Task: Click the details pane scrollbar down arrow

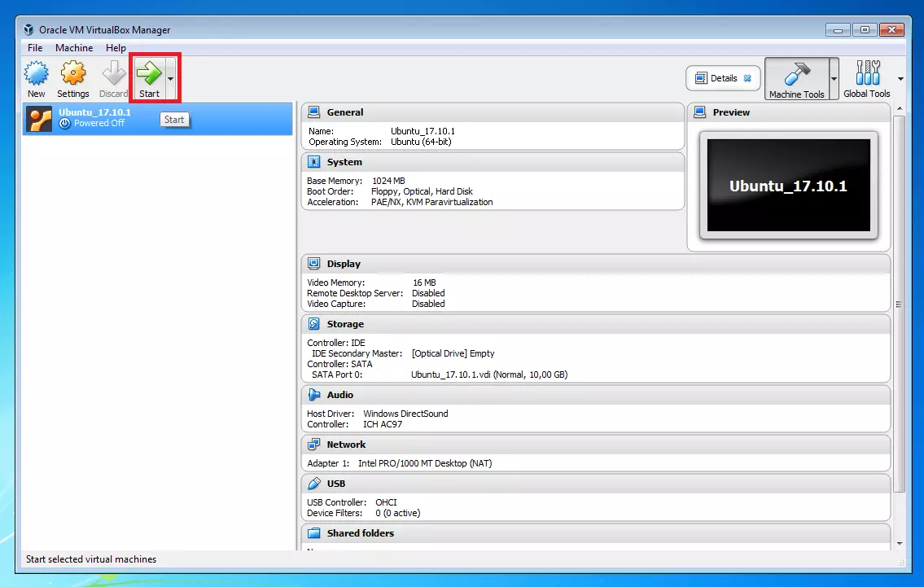Action: pos(899,542)
